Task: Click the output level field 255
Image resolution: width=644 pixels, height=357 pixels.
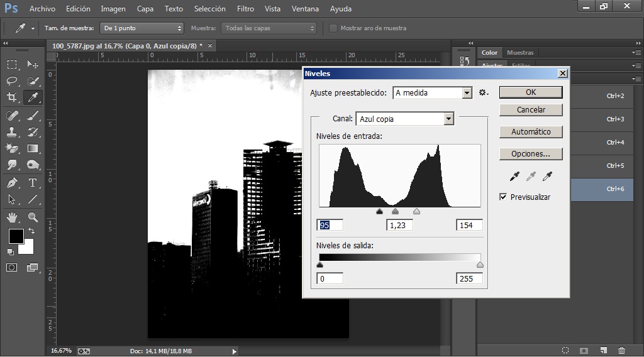Action: click(469, 278)
